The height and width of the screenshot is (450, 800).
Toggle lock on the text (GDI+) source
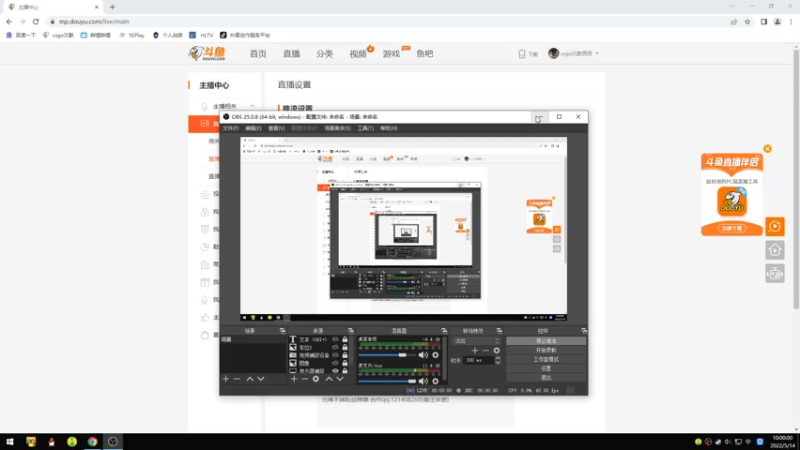coord(345,339)
